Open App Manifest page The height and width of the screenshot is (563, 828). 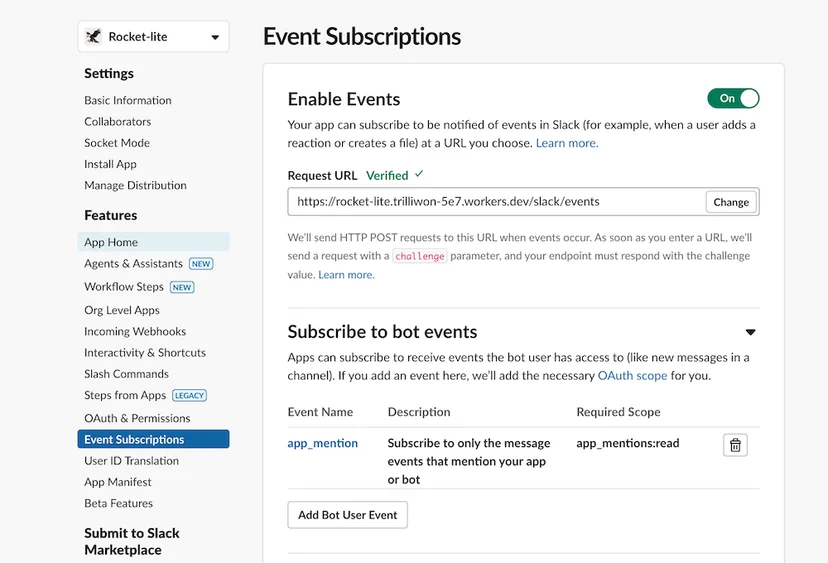118,482
